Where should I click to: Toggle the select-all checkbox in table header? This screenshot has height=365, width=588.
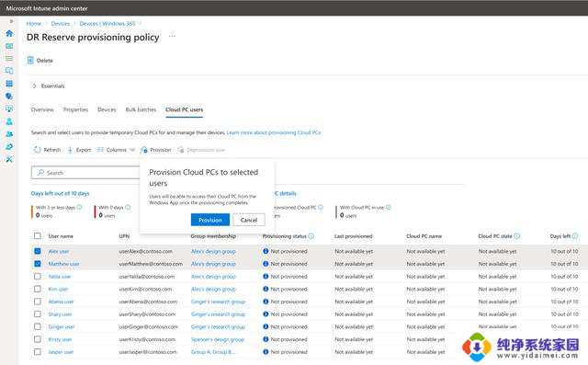coord(38,236)
